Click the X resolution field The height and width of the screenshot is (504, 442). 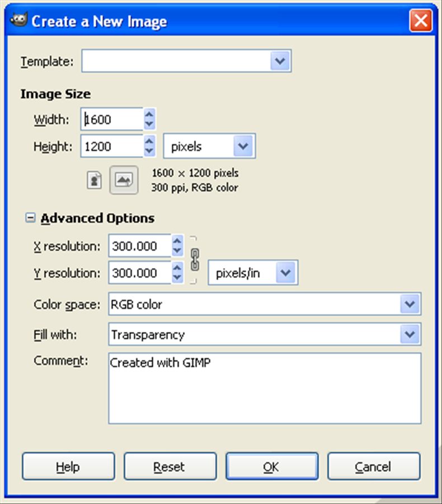point(140,246)
